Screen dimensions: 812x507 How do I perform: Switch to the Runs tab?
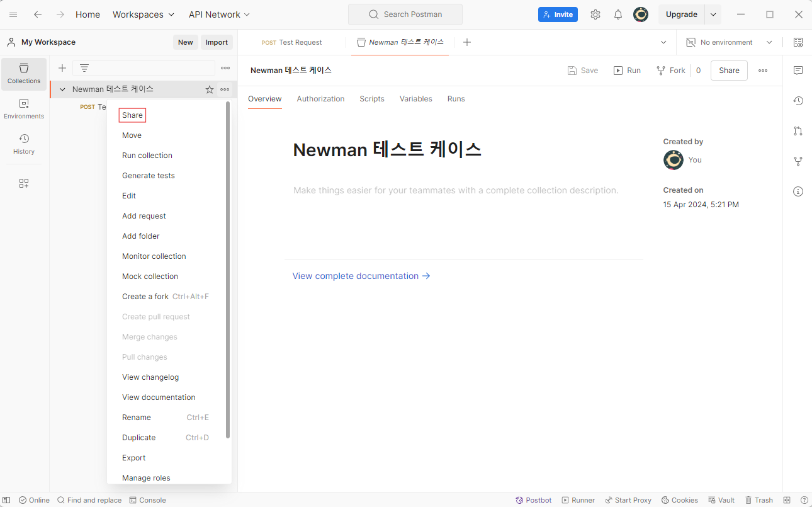456,99
